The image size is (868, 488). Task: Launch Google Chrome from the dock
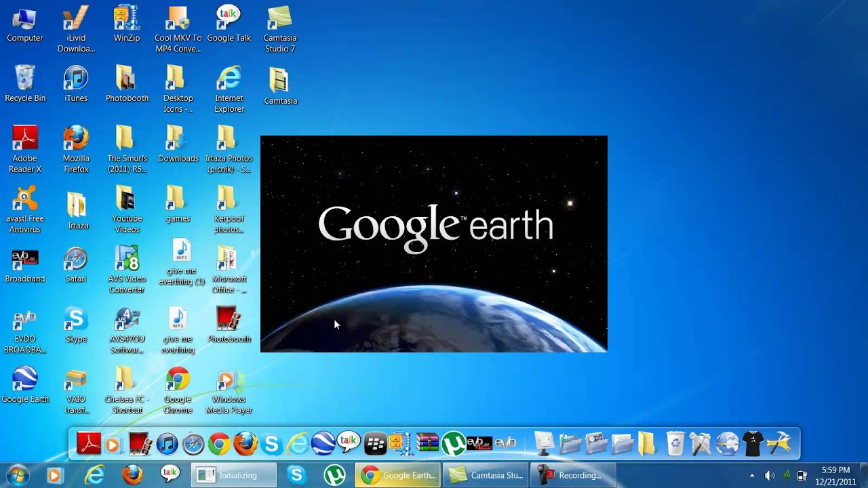pos(219,445)
